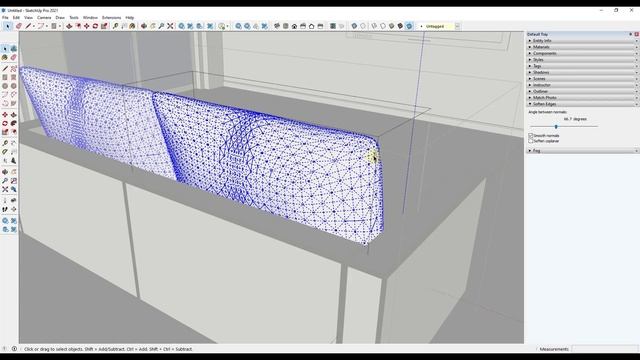The width and height of the screenshot is (640, 360).
Task: Expand the Fog panel
Action: 582,151
